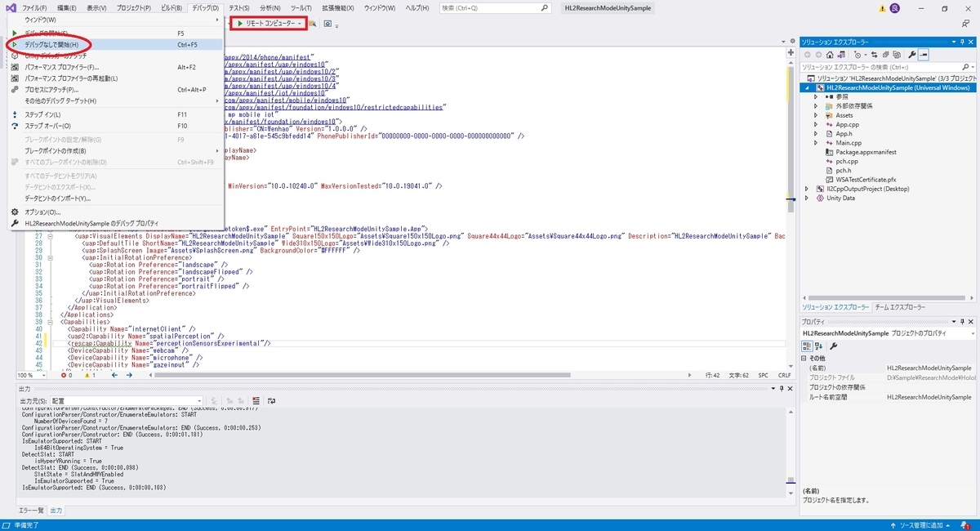
Task: Collapse the HL2ResearchModeUnitySample project node
Action: (807, 87)
